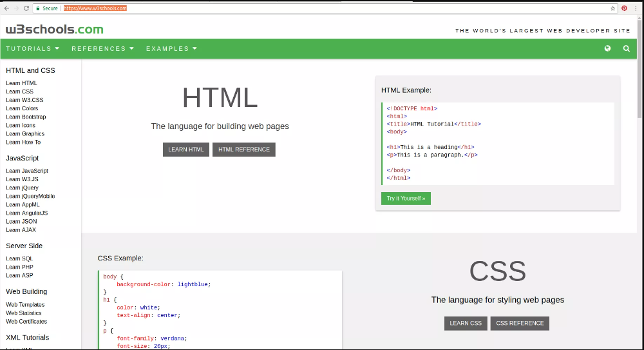The width and height of the screenshot is (644, 350).
Task: Click the Web Building sidebar heading
Action: tap(26, 291)
